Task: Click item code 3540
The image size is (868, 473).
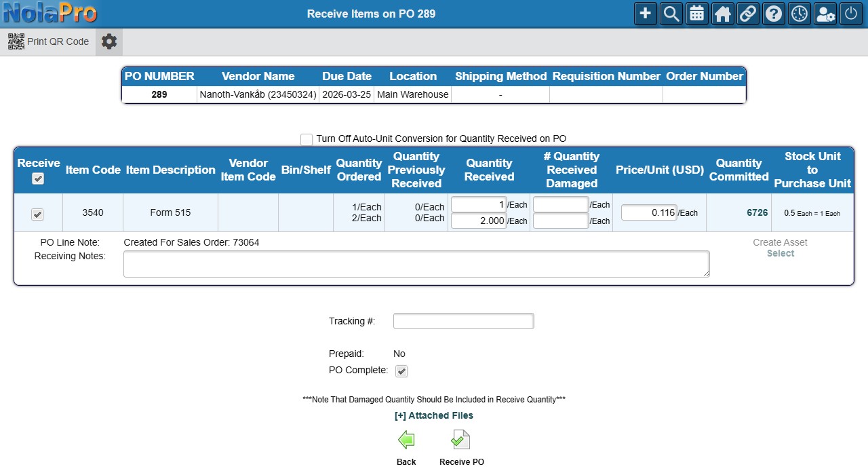Action: (x=93, y=212)
